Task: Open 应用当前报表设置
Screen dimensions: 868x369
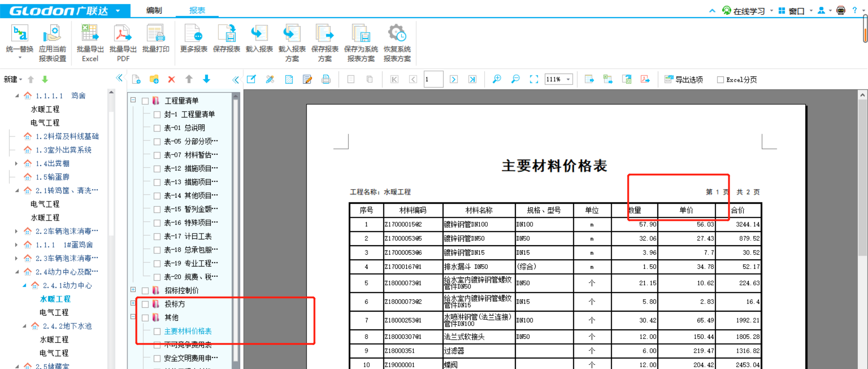Action: coord(52,43)
